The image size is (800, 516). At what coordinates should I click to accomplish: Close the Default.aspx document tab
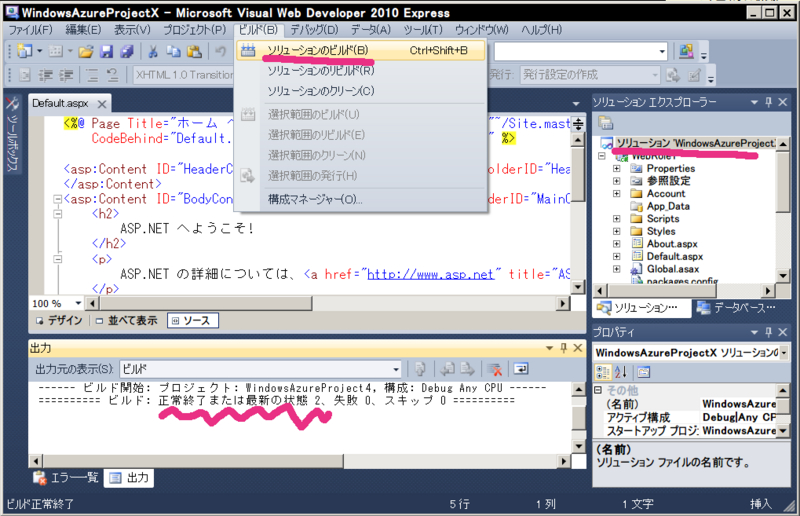(102, 104)
